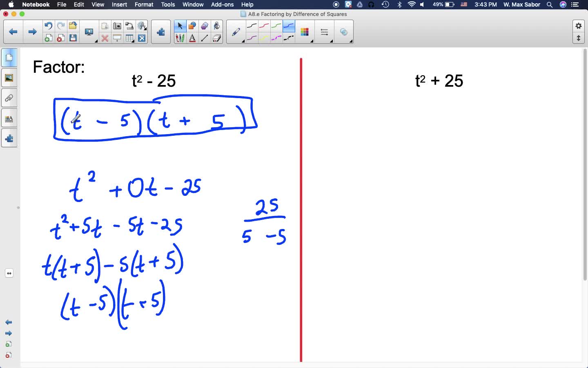
Task: Open the Properties sidebar tab
Action: tap(9, 119)
